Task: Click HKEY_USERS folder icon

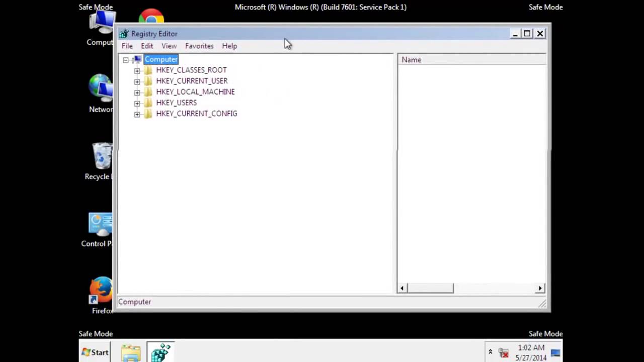Action: tap(148, 103)
